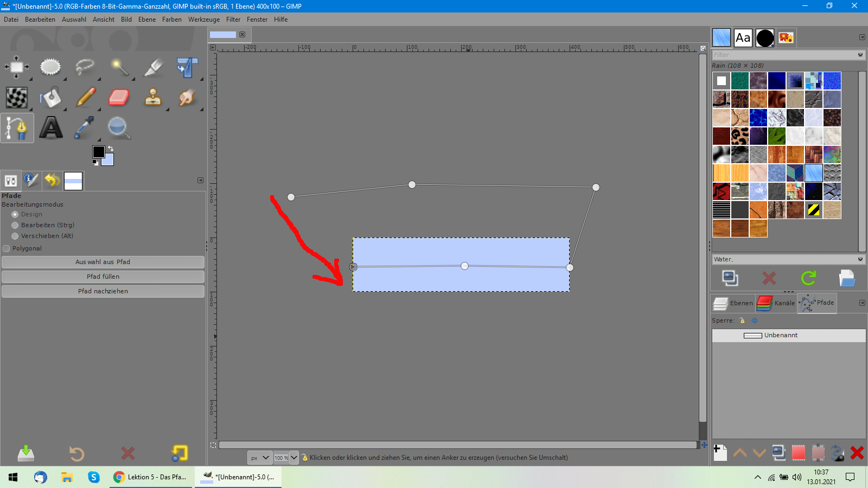Activate the Bucket Fill tool

pos(50,98)
